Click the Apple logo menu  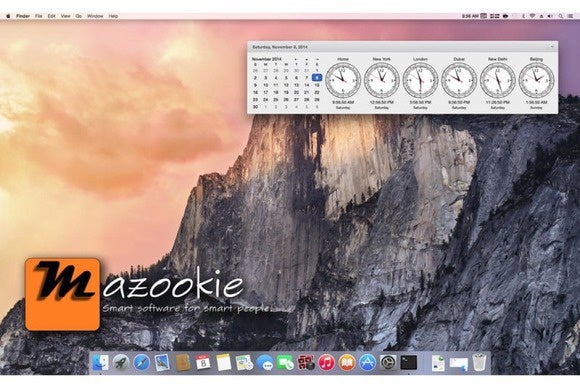click(8, 16)
